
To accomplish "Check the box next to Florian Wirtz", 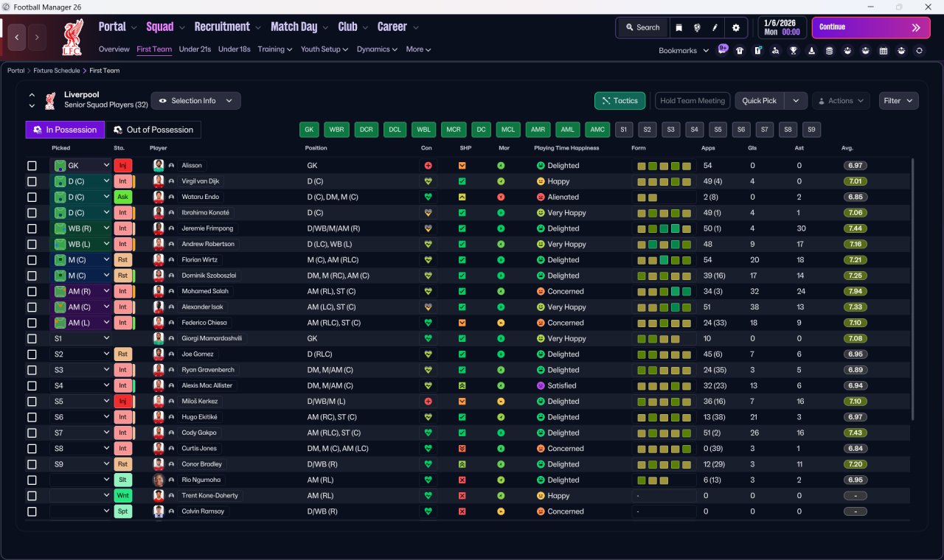I will tap(32, 259).
